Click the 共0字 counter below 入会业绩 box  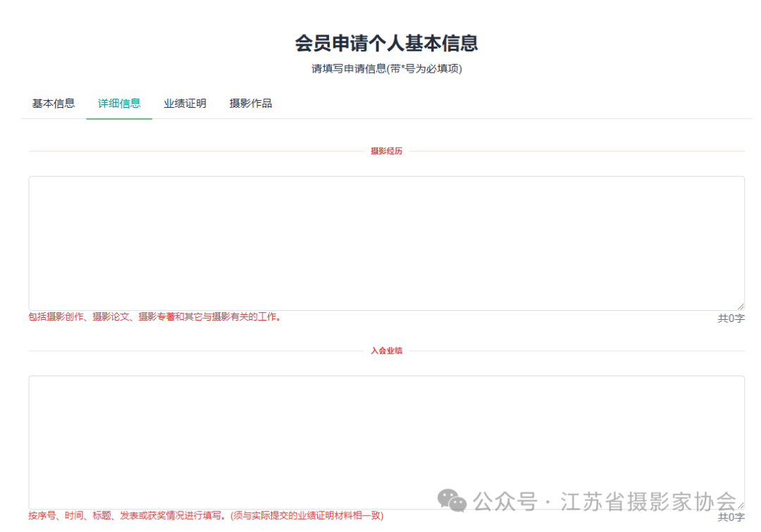point(731,517)
